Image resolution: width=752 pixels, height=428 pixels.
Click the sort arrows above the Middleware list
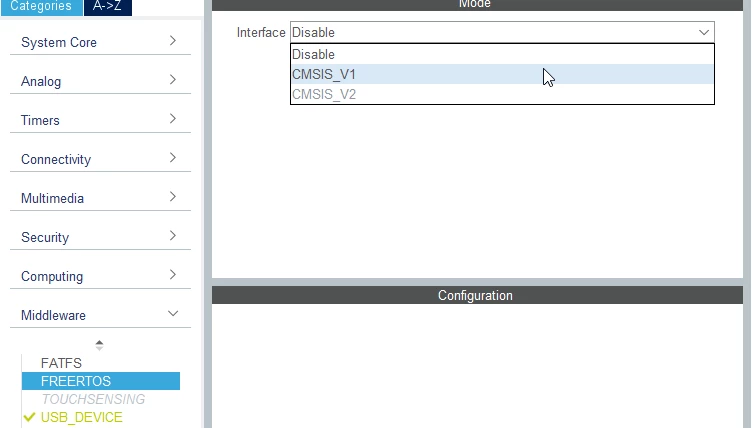click(x=99, y=345)
